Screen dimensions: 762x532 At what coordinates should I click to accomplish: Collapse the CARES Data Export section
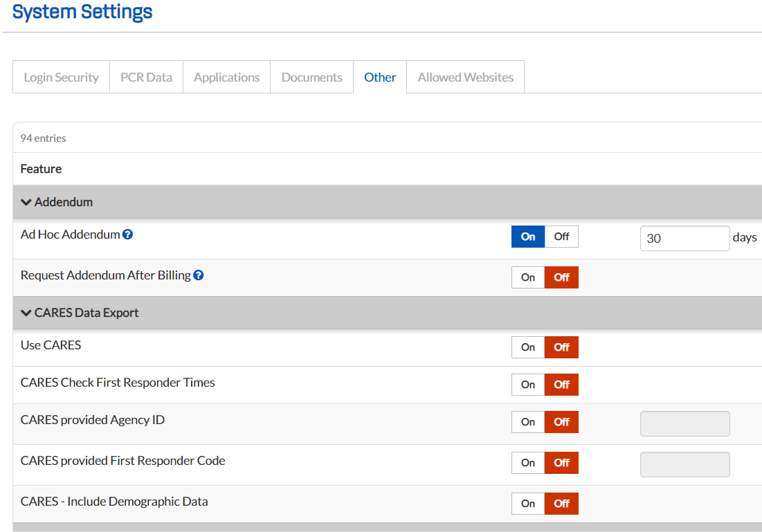pyautogui.click(x=26, y=313)
